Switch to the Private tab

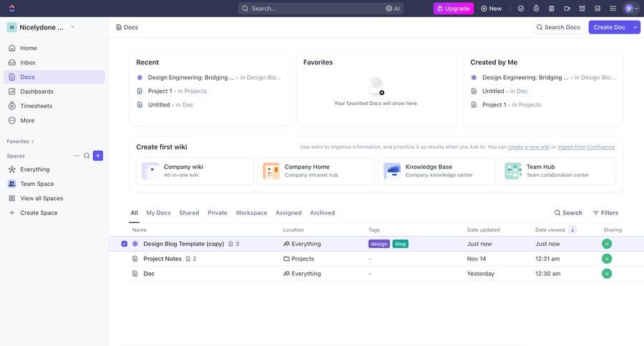point(218,212)
